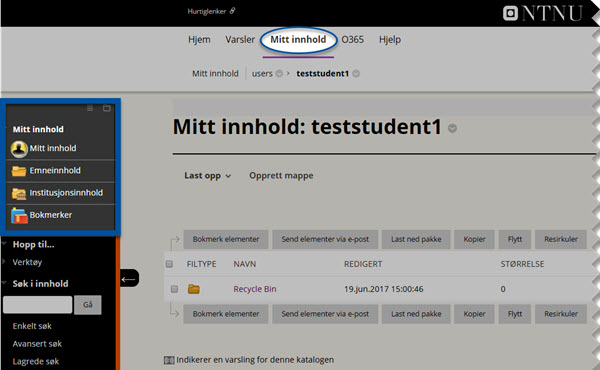The height and width of the screenshot is (370, 600).
Task: Click bottom Flytt button
Action: point(515,314)
